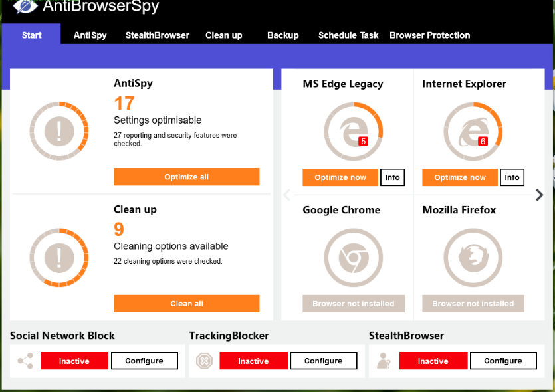
Task: Click the AntiBrowserSpy eye logo
Action: [x=25, y=6]
